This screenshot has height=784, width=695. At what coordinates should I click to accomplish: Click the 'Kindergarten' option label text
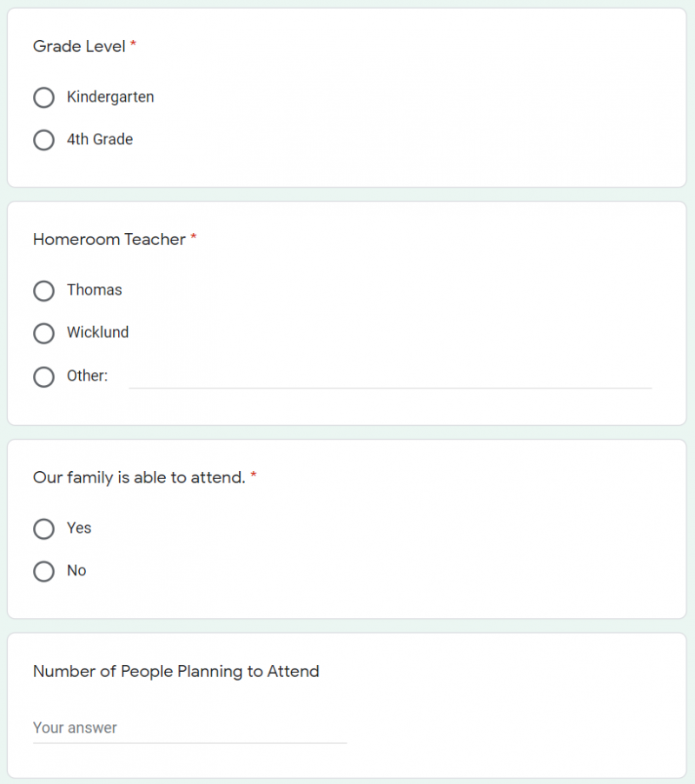point(110,97)
